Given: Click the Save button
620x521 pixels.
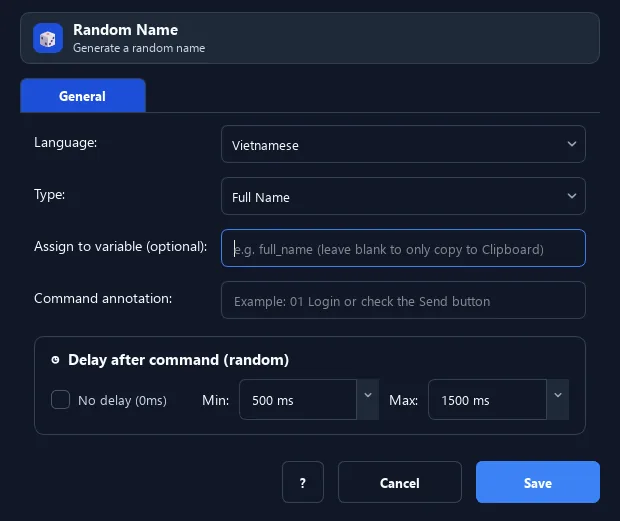Looking at the screenshot, I should 538,482.
